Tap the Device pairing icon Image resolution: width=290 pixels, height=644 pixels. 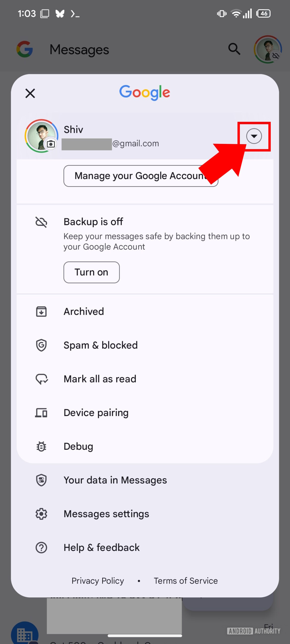pos(41,413)
